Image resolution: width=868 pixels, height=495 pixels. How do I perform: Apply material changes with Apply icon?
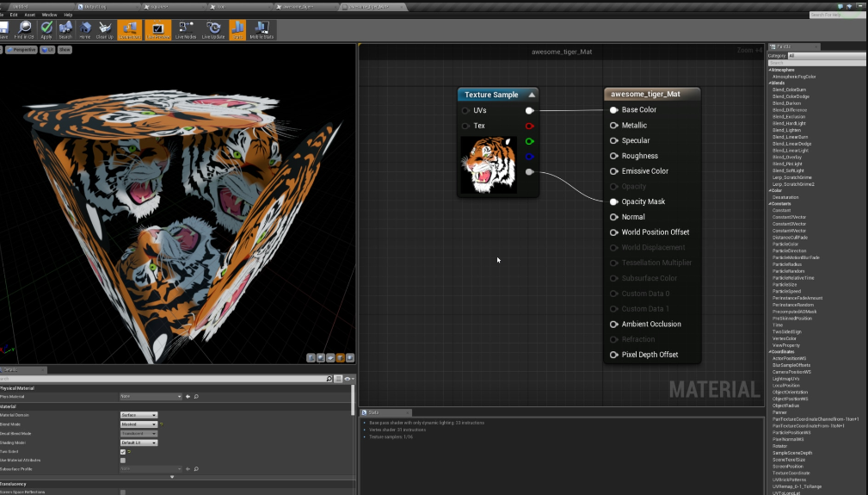pyautogui.click(x=46, y=30)
